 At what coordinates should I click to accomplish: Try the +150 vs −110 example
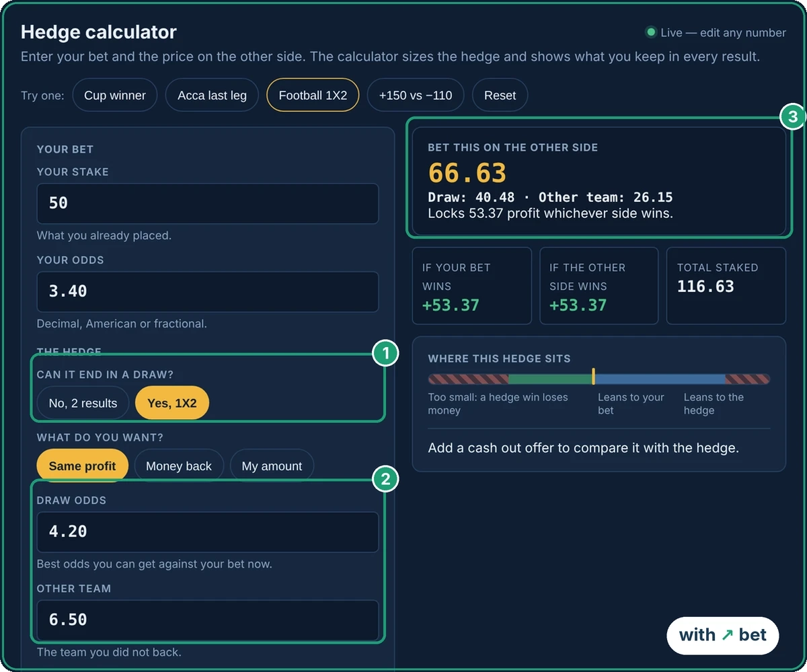click(x=416, y=96)
